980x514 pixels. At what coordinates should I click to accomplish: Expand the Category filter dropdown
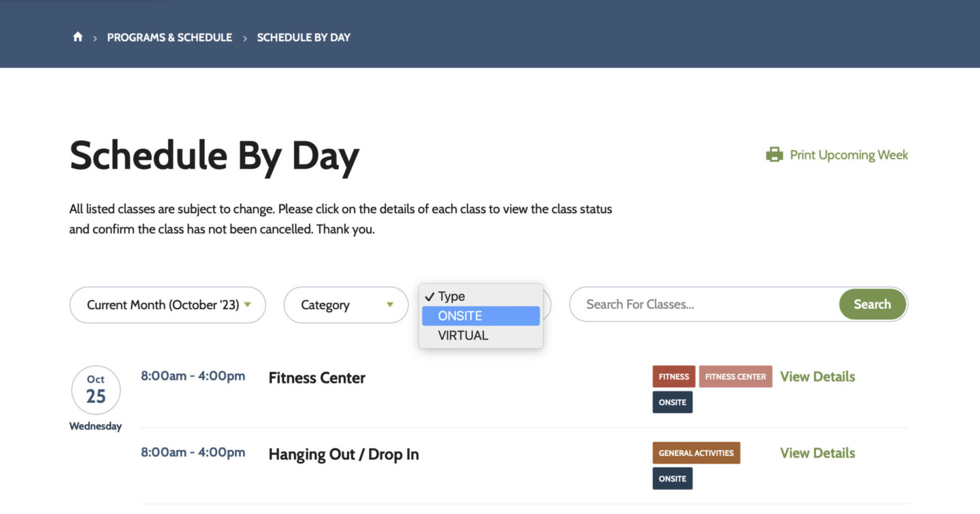pos(346,305)
